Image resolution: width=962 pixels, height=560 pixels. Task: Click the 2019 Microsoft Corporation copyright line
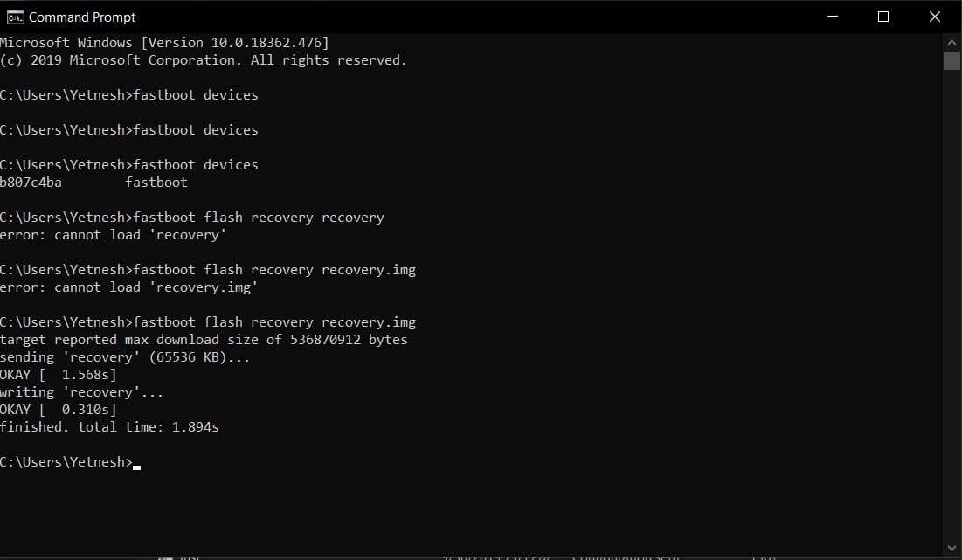pyautogui.click(x=204, y=60)
